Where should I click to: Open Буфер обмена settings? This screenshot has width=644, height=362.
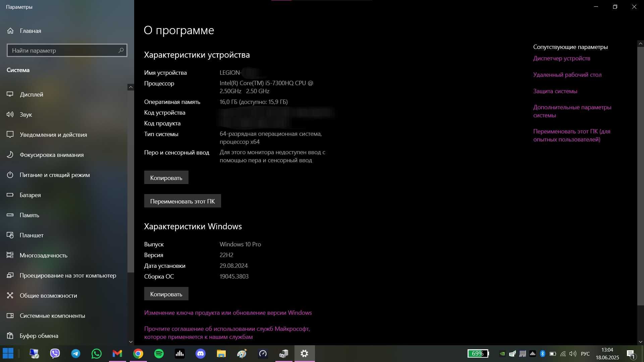(64, 336)
